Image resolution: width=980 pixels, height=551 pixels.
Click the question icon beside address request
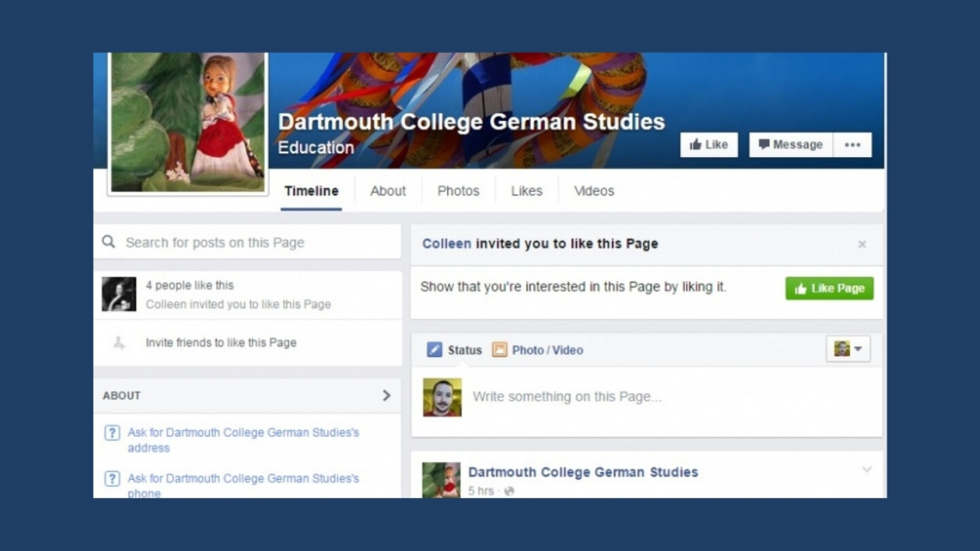pos(112,433)
